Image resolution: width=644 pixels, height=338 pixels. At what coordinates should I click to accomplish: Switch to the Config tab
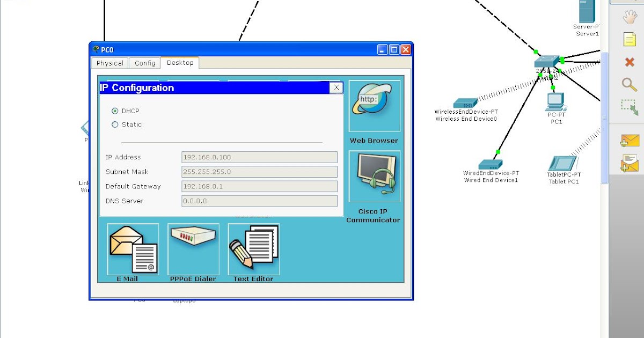144,63
